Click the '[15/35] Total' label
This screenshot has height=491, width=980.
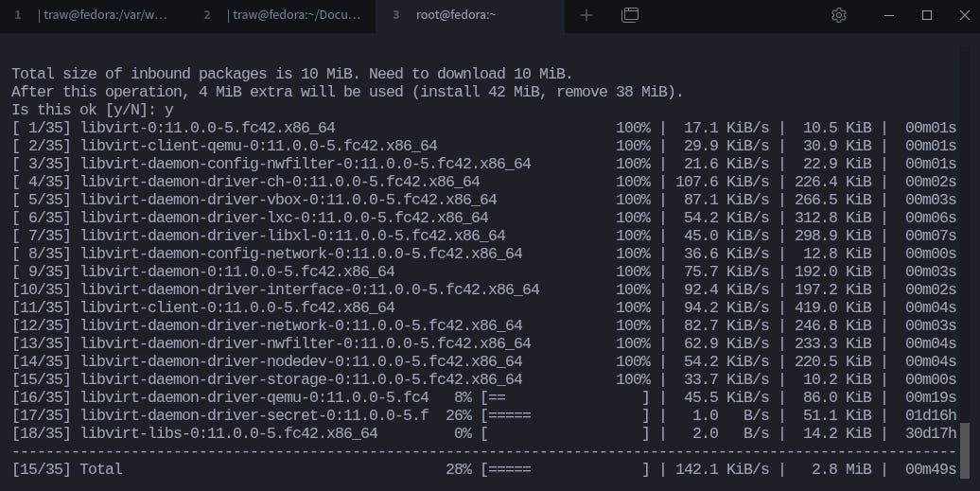[67, 469]
